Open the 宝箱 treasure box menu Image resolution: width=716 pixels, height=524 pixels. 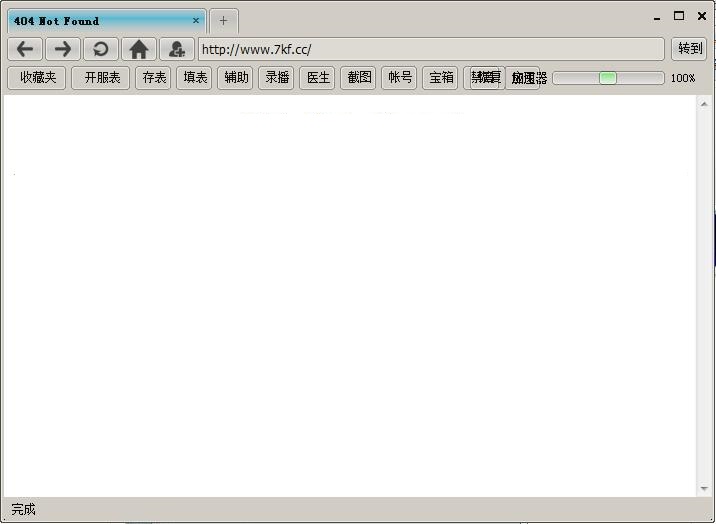click(441, 78)
